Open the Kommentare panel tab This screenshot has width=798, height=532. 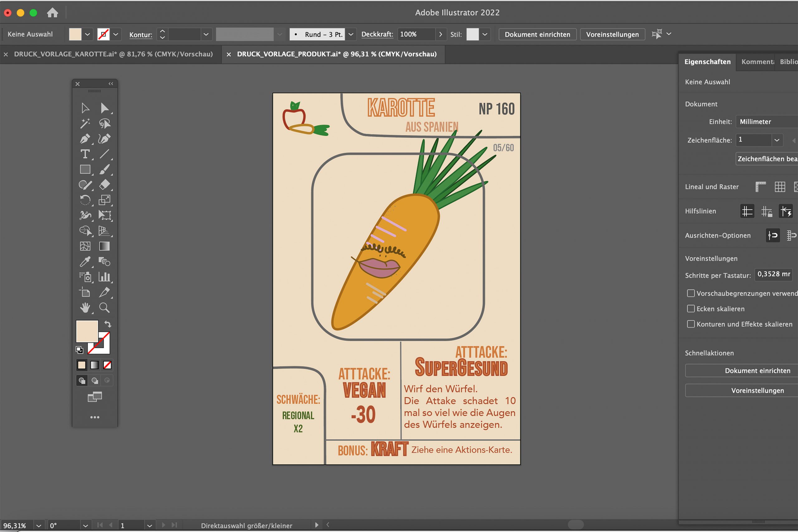(x=757, y=62)
